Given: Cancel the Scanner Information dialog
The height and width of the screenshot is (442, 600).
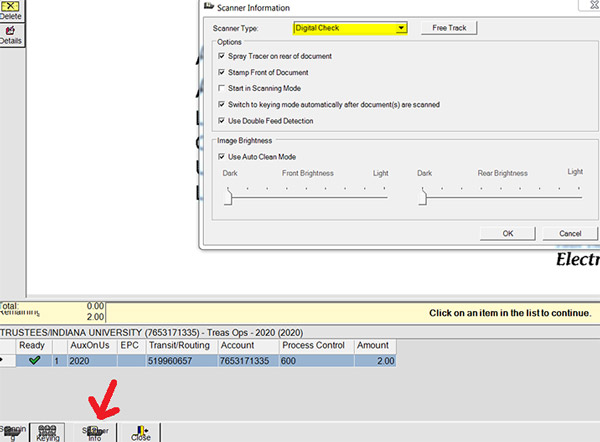Looking at the screenshot, I should click(570, 233).
